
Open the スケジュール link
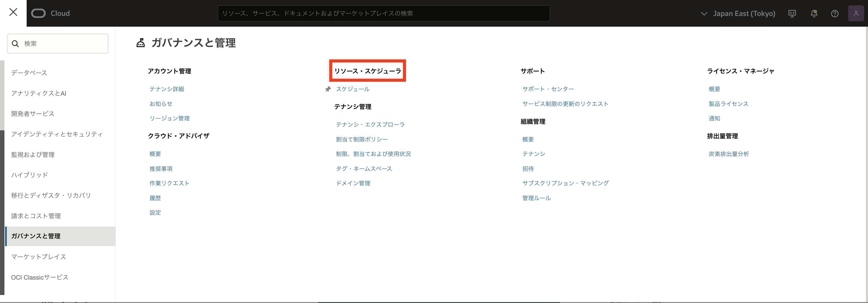(353, 89)
